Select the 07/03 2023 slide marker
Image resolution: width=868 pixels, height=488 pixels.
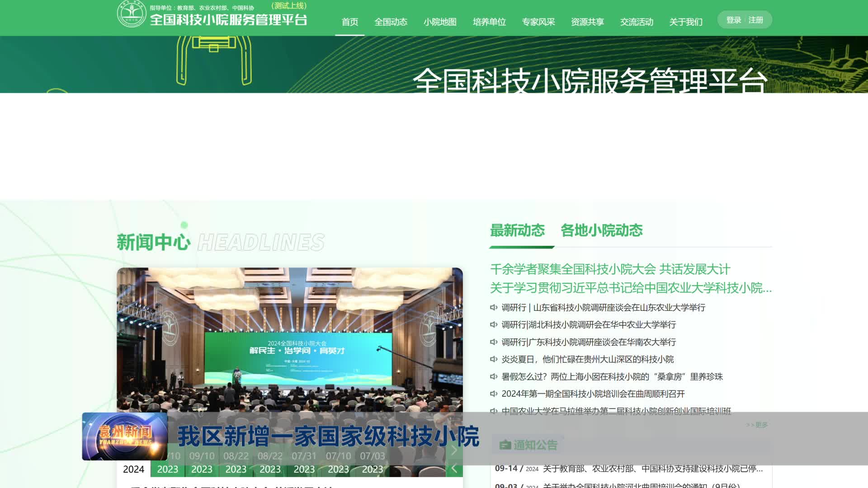[373, 463]
